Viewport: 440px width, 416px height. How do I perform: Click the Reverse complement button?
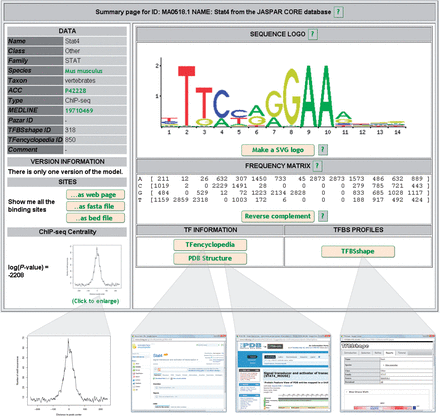tap(278, 216)
